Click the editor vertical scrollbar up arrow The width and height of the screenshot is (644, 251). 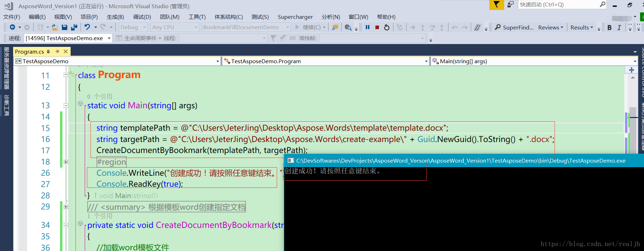coord(633,77)
